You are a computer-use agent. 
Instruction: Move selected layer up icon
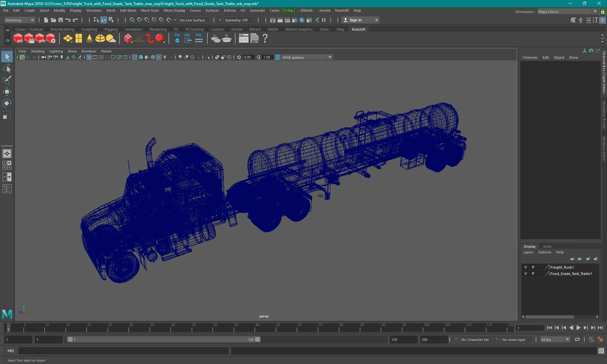click(x=572, y=259)
